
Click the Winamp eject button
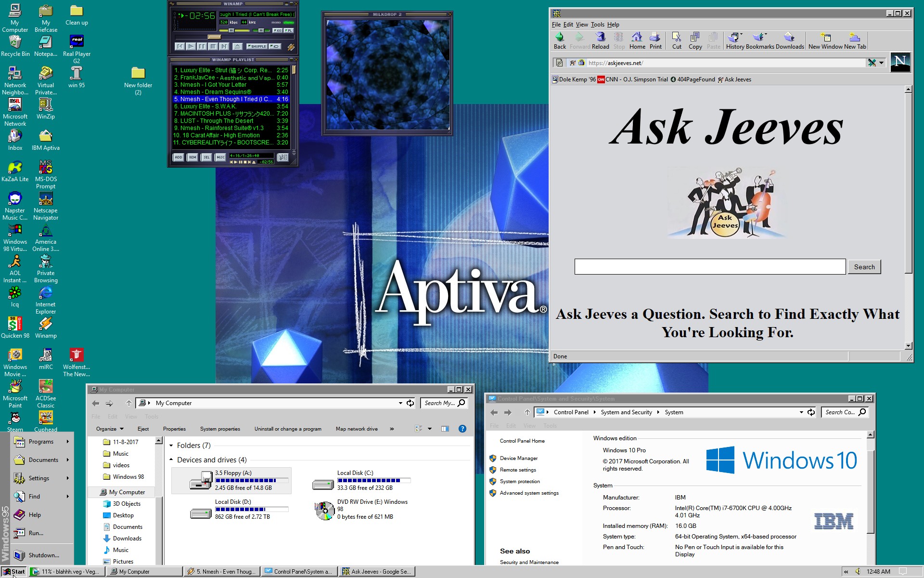237,46
